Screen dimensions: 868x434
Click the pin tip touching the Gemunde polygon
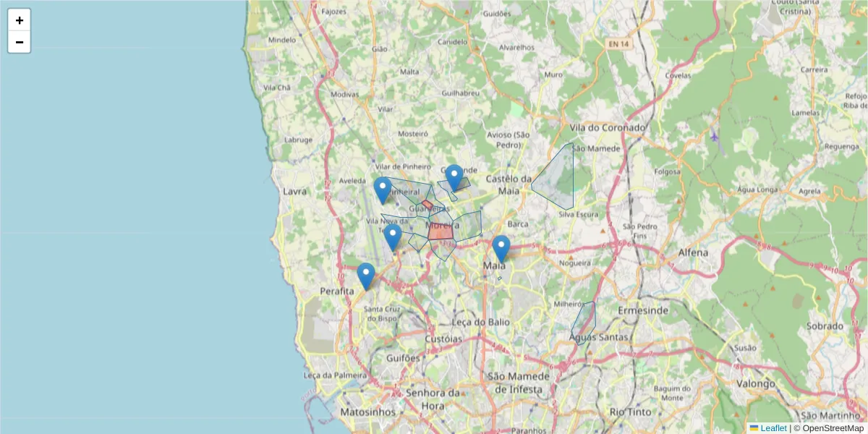click(454, 190)
